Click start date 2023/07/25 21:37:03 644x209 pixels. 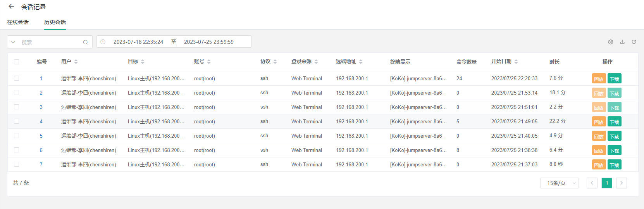[514, 164]
